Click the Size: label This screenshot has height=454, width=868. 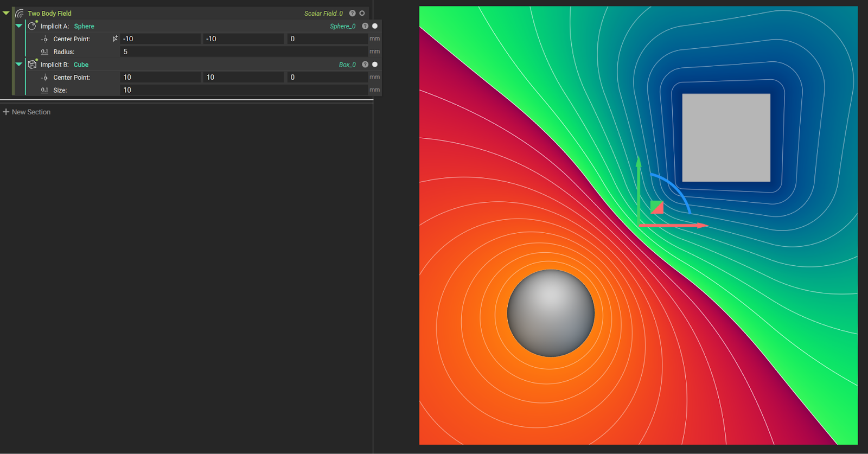coord(60,90)
